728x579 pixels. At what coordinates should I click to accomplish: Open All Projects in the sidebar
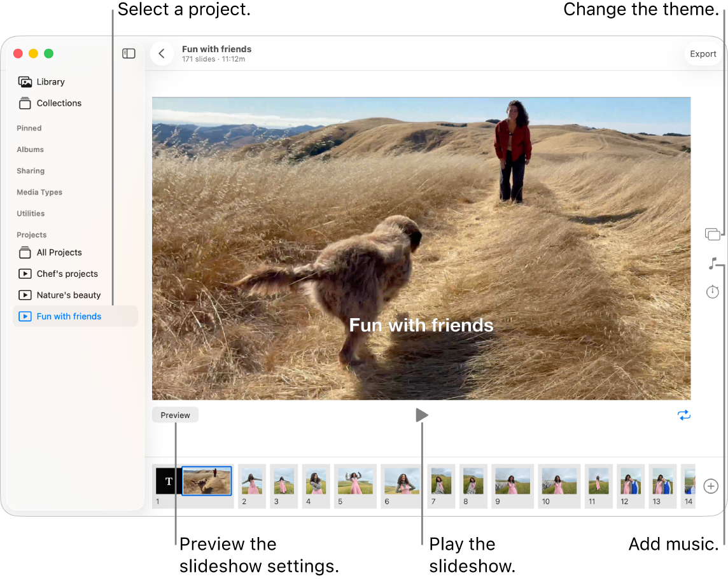pyautogui.click(x=59, y=253)
